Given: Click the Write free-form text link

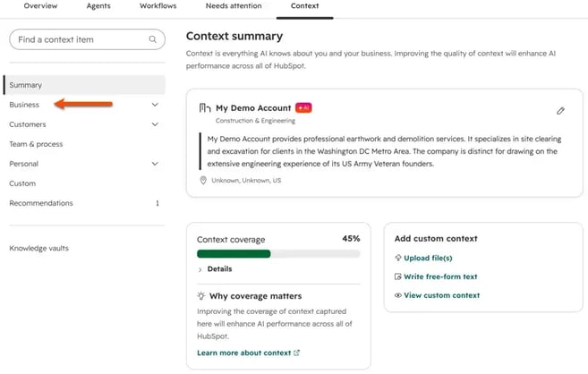Looking at the screenshot, I should click(440, 276).
